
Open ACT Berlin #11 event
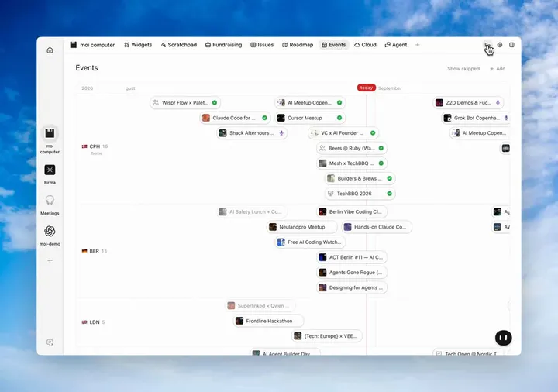(352, 257)
